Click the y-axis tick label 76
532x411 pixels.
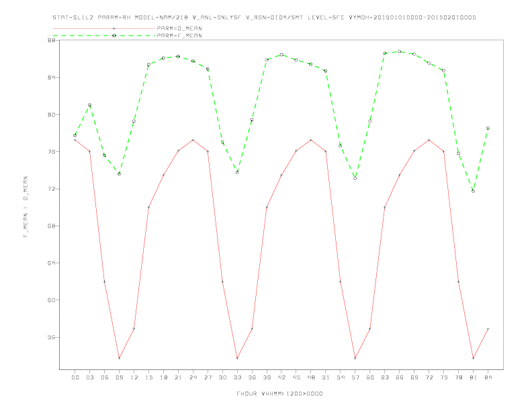pos(52,152)
